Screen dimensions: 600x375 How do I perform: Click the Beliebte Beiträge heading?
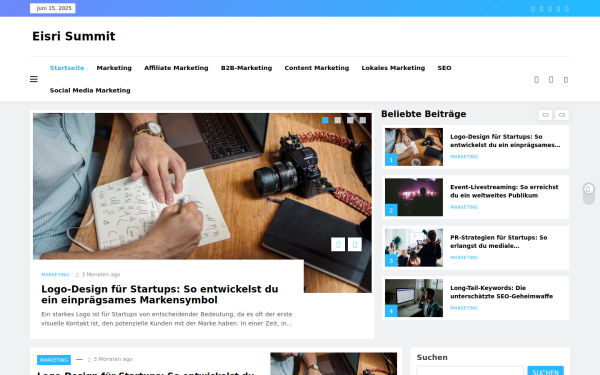[x=424, y=114]
